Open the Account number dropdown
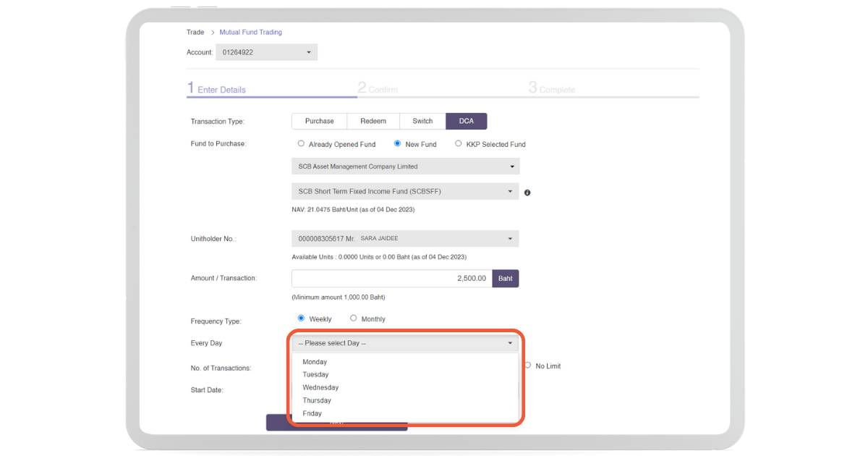 point(266,53)
